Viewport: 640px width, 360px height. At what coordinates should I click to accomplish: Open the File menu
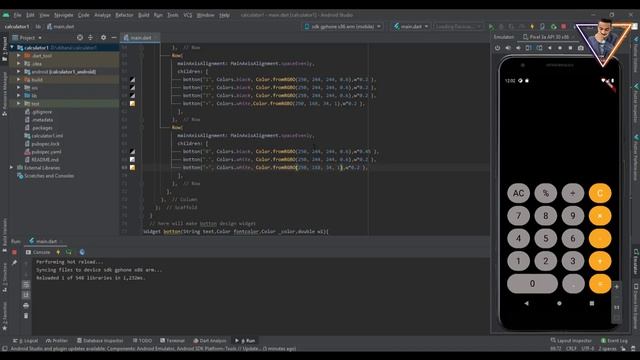17,15
